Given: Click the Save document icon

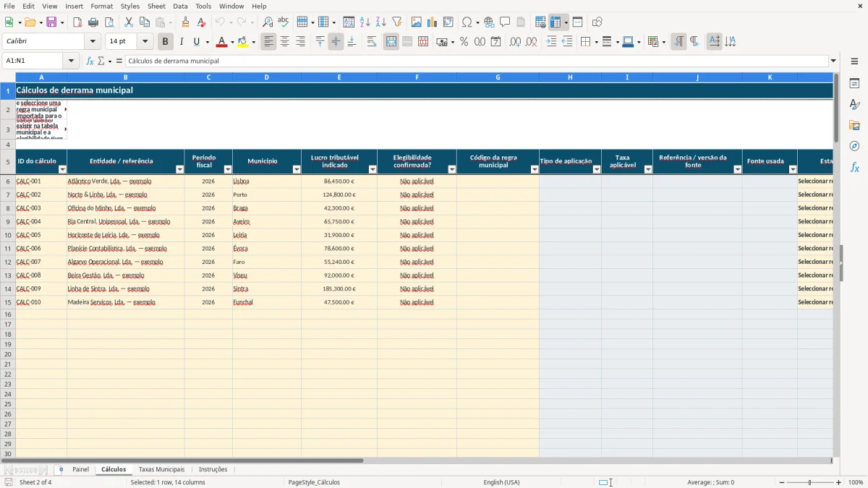Looking at the screenshot, I should (x=51, y=22).
